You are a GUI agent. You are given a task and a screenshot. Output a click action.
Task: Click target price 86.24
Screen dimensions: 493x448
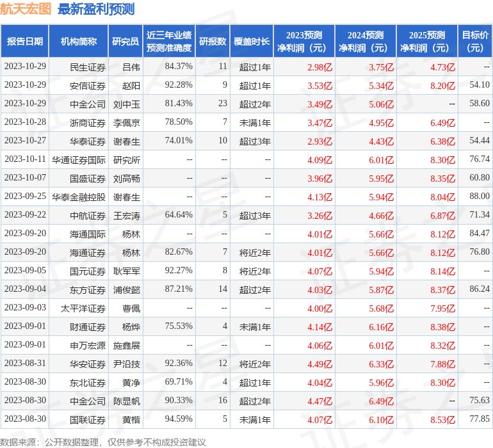pyautogui.click(x=480, y=289)
